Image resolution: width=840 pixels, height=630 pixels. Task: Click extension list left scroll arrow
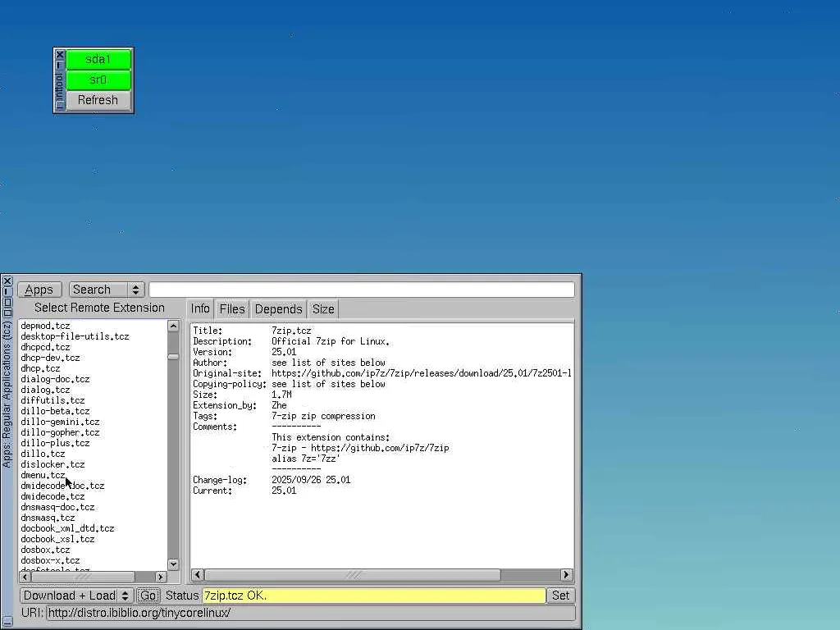pyautogui.click(x=25, y=577)
